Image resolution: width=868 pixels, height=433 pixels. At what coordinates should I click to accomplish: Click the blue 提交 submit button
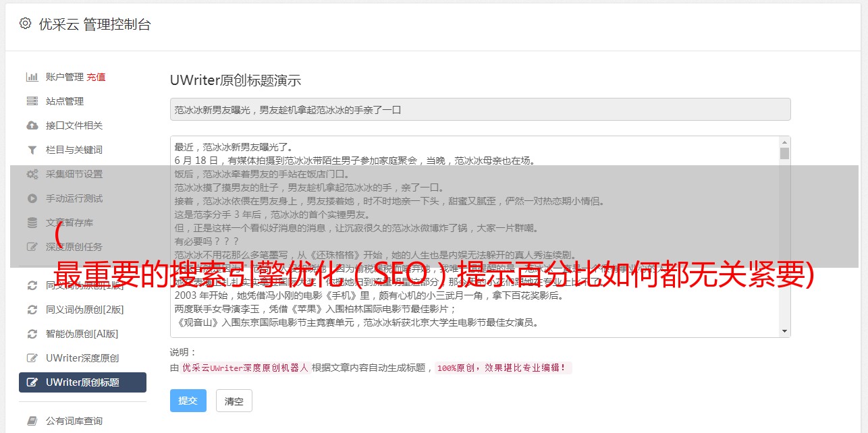(188, 401)
